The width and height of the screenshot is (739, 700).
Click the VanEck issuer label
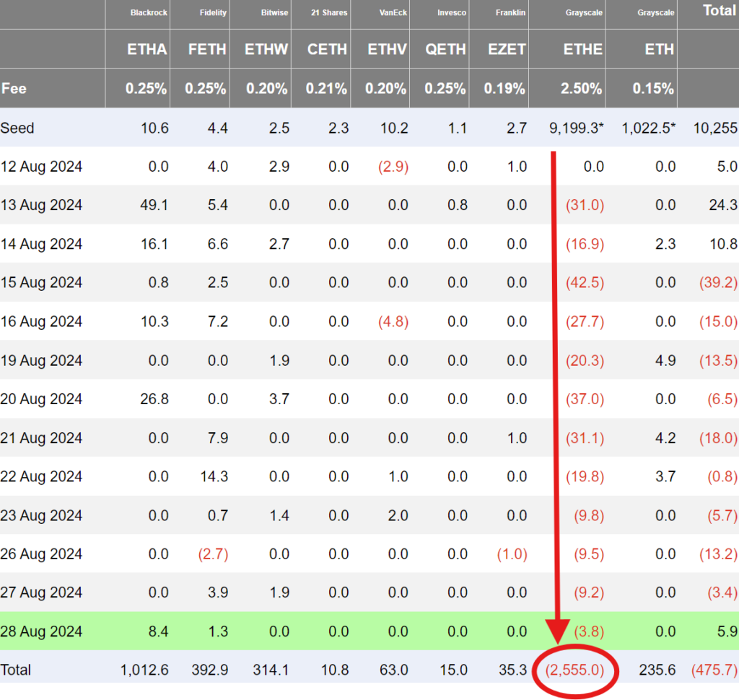393,13
